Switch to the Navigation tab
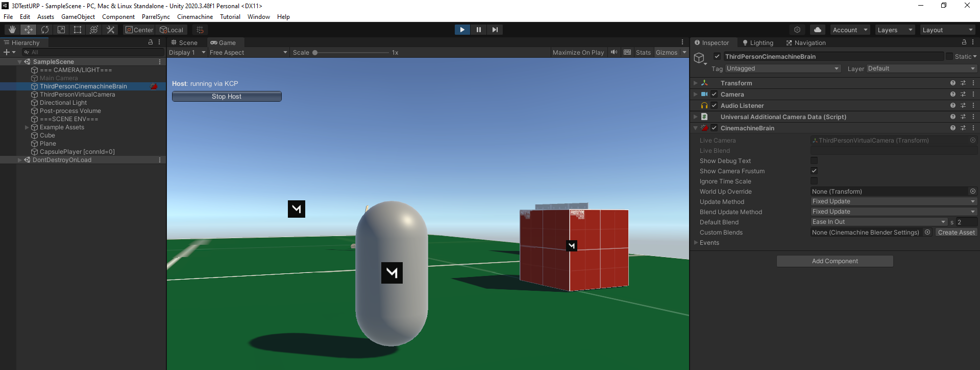Image resolution: width=980 pixels, height=370 pixels. click(x=806, y=42)
